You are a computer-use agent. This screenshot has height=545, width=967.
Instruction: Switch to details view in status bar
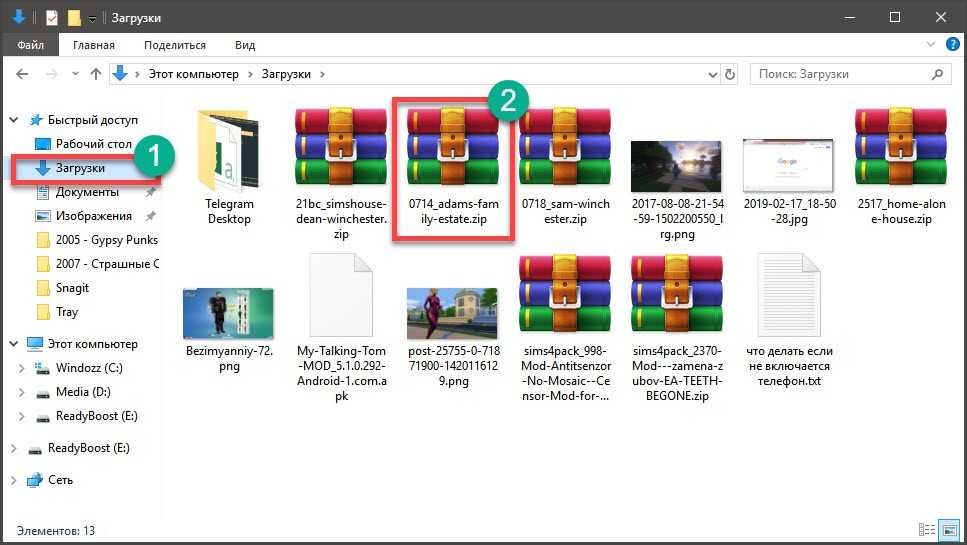(x=926, y=530)
